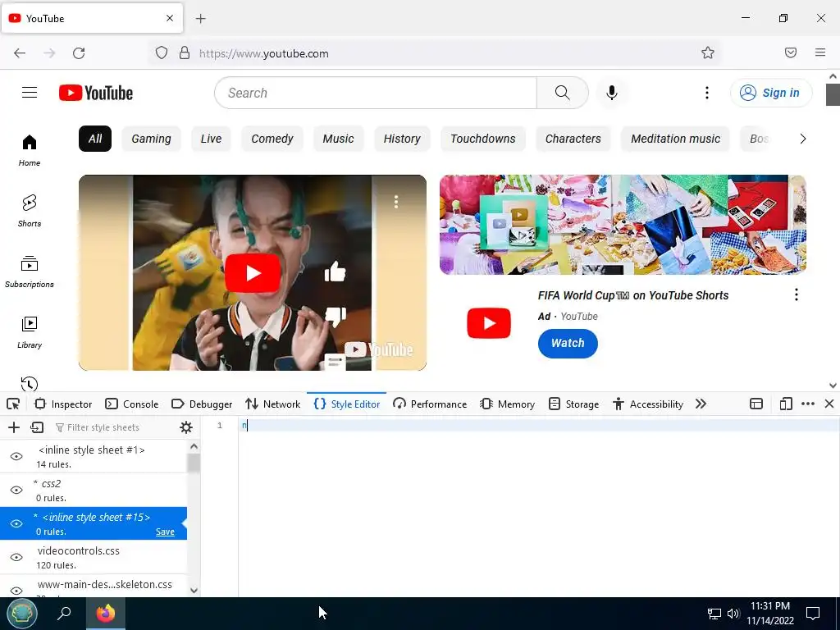The image size is (840, 630).
Task: Open Storage tab
Action: 574,404
